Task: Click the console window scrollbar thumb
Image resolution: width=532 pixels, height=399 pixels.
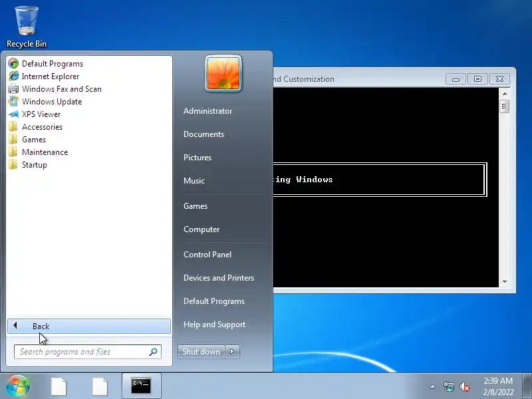Action: click(x=505, y=106)
